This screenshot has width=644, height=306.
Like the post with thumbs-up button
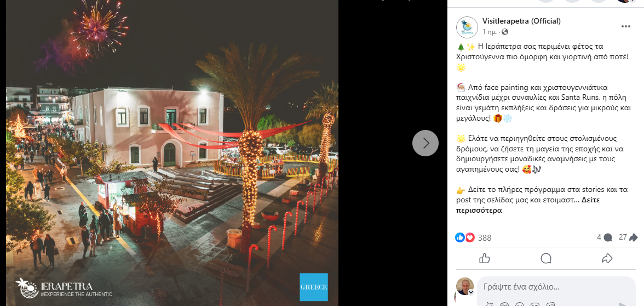point(485,258)
